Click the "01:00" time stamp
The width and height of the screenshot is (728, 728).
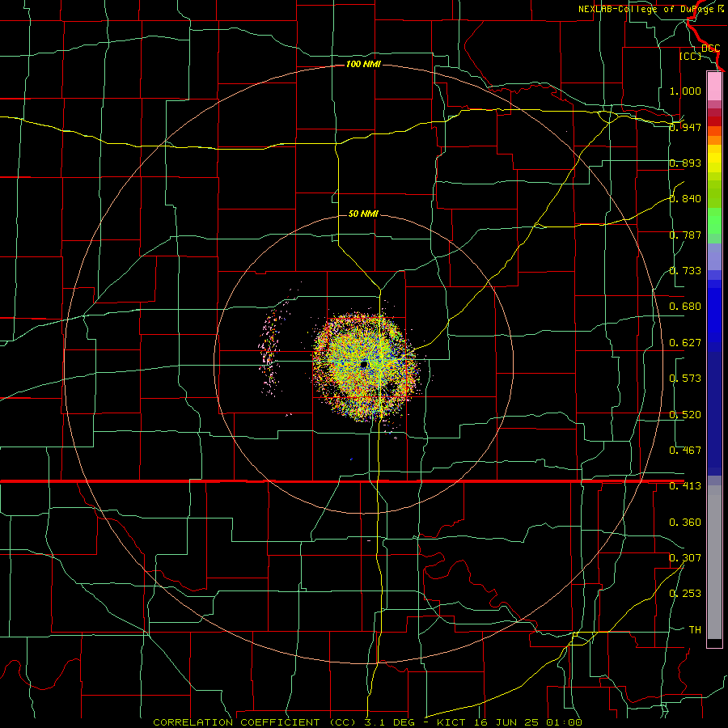coord(564,722)
